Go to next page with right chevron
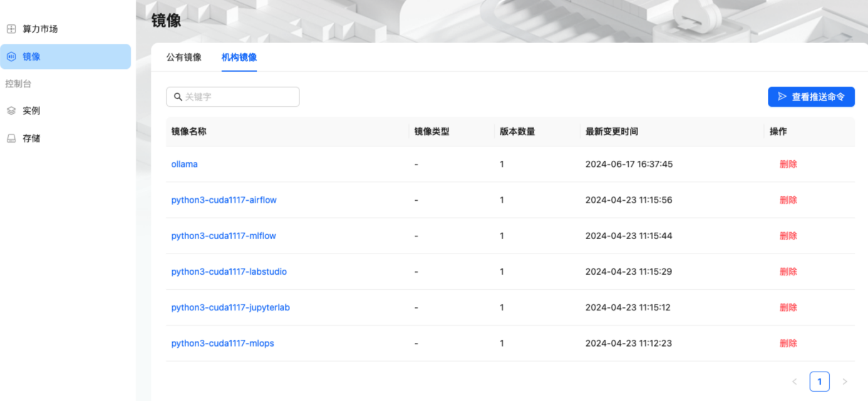This screenshot has height=401, width=868. point(844,382)
